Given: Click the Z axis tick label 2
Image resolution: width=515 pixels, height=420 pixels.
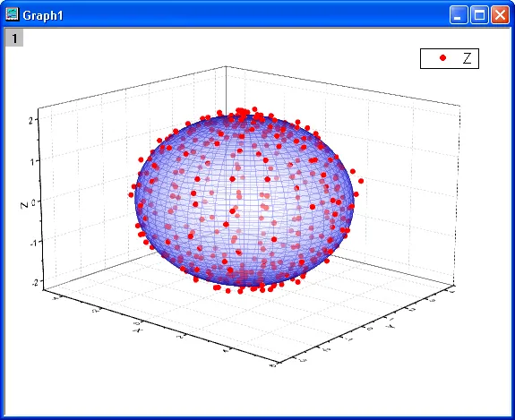Looking at the screenshot, I should point(30,121).
